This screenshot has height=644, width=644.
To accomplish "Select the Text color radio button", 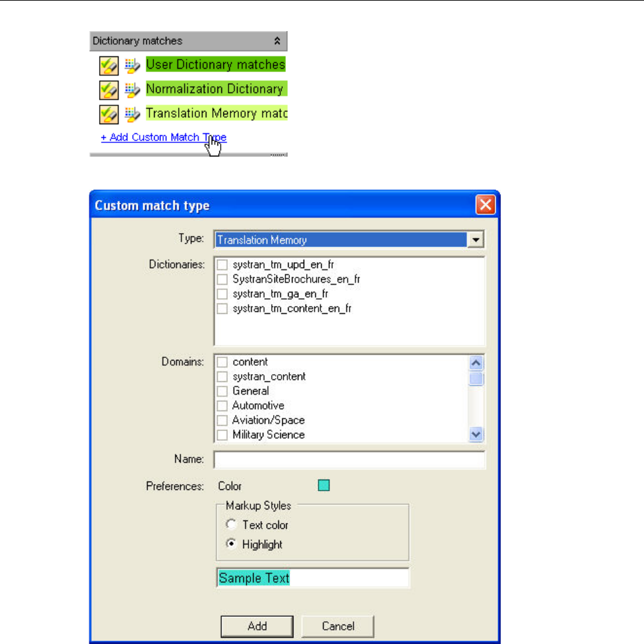I will 231,524.
